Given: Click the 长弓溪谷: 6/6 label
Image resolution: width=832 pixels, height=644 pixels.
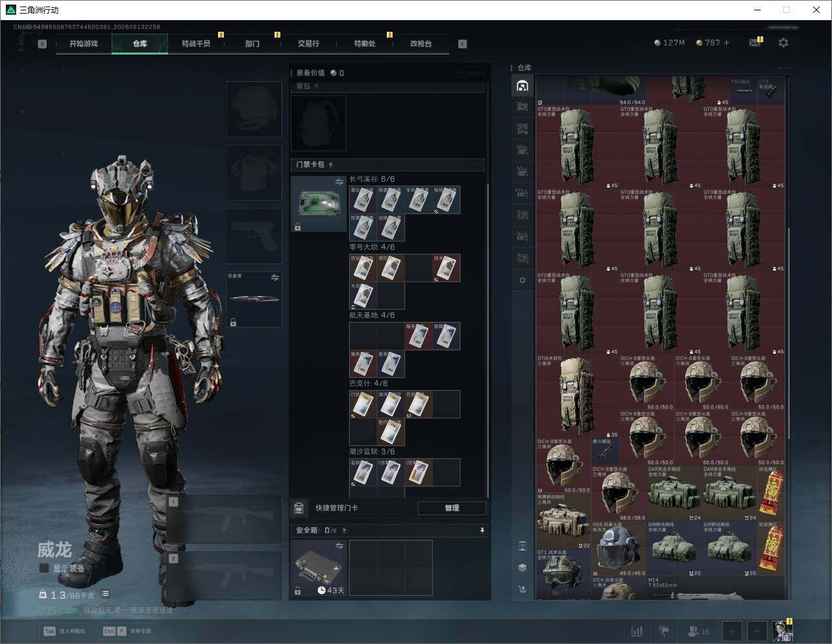Looking at the screenshot, I should 372,179.
